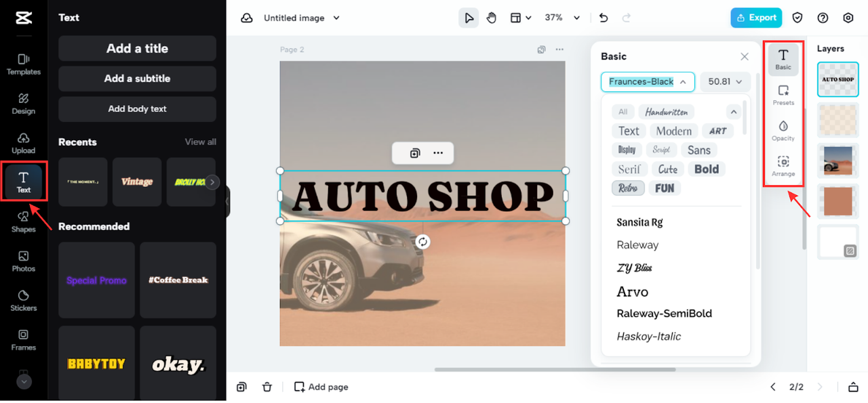Screen dimensions: 868x403
Task: Select the ART font filter
Action: (x=718, y=131)
